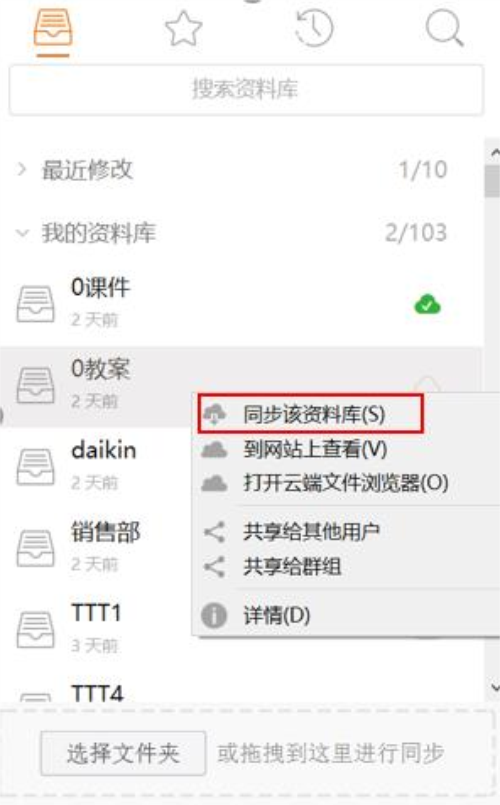The width and height of the screenshot is (500, 805).
Task: Click the 选择文件夹 button
Action: tap(123, 753)
